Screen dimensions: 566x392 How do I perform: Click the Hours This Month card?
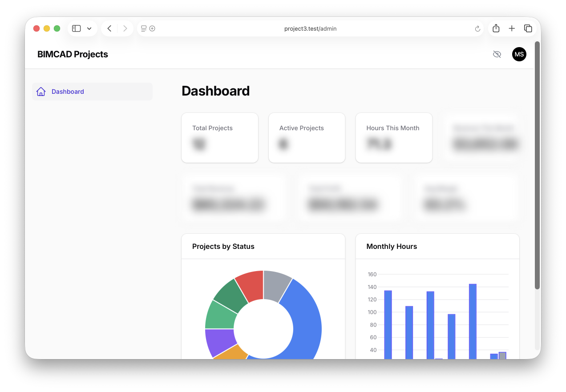(394, 138)
